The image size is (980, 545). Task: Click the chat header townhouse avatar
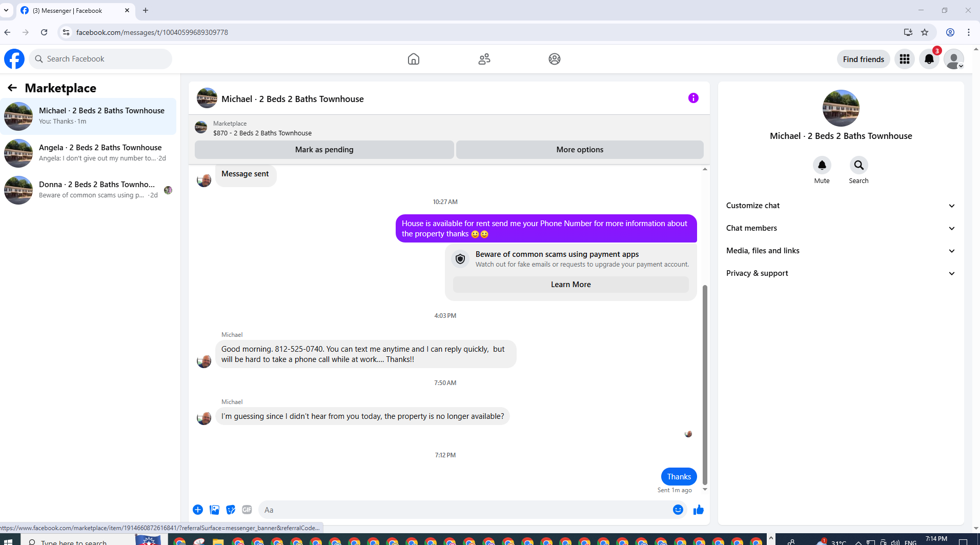[207, 98]
